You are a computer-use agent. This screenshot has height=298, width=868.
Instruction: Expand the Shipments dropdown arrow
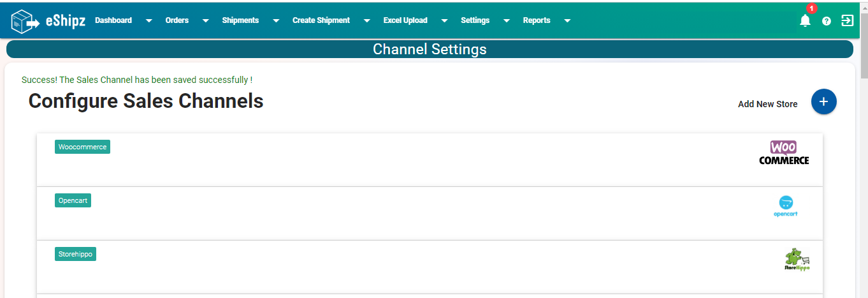click(276, 21)
